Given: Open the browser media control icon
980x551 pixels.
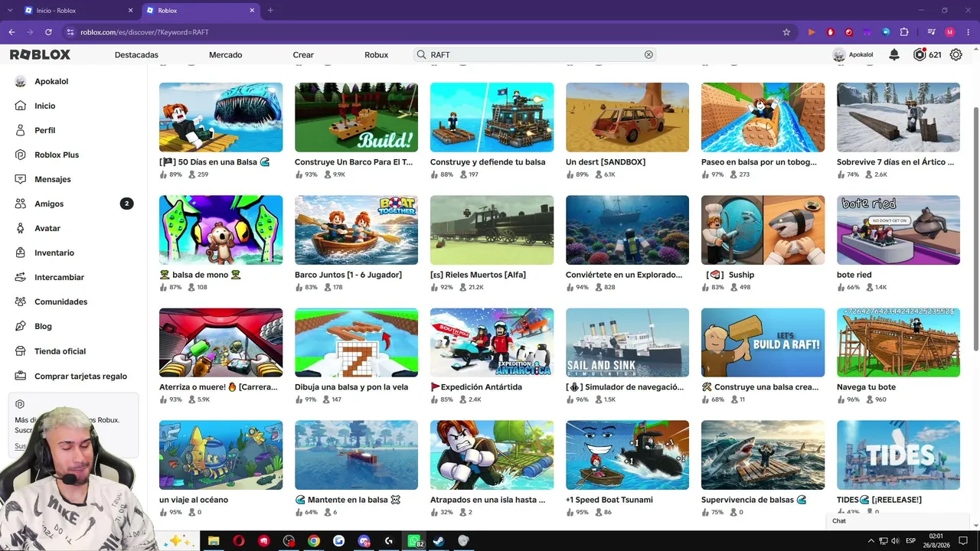Looking at the screenshot, I should click(x=931, y=32).
